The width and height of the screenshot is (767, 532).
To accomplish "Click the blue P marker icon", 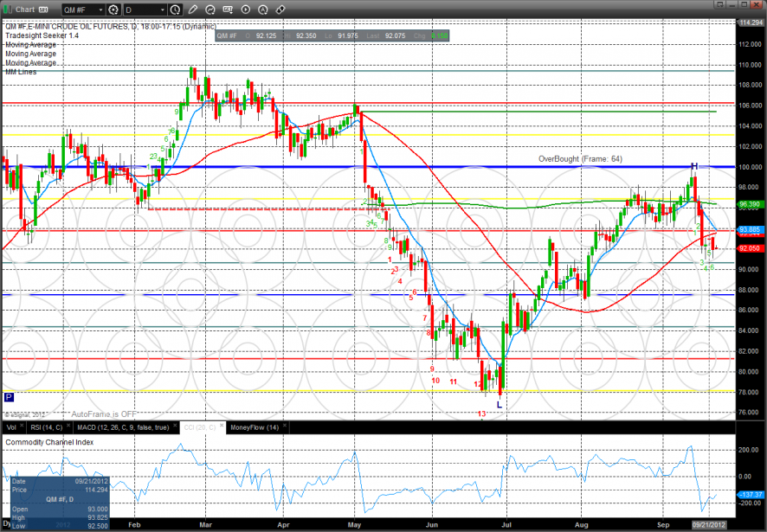I will point(9,397).
